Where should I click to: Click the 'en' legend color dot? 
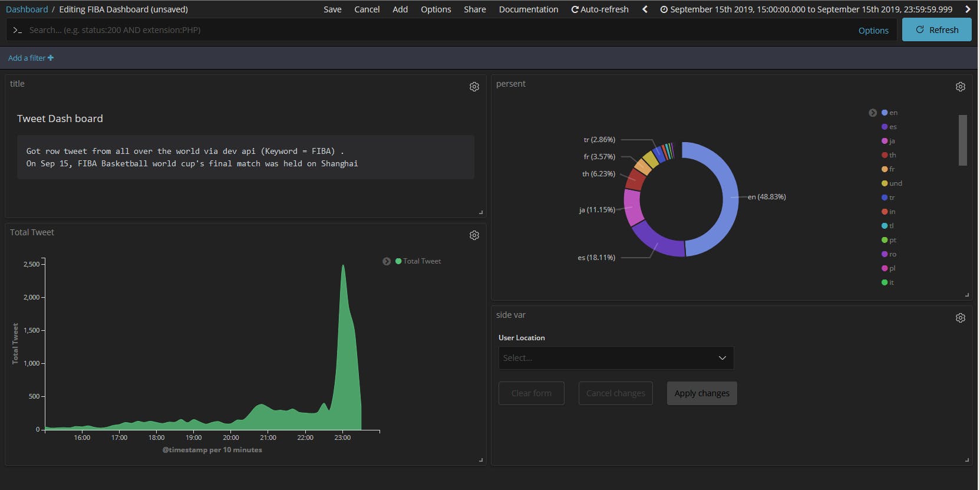(x=885, y=113)
